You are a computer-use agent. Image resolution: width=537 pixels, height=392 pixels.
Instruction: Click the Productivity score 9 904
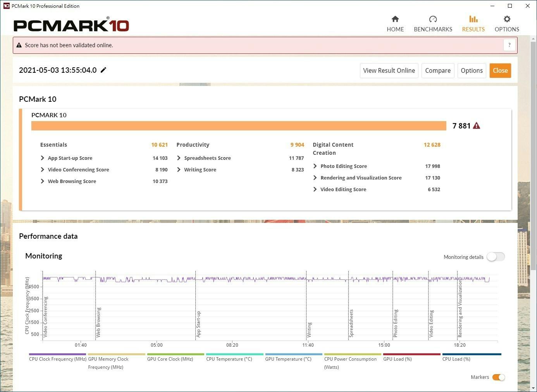pyautogui.click(x=297, y=145)
